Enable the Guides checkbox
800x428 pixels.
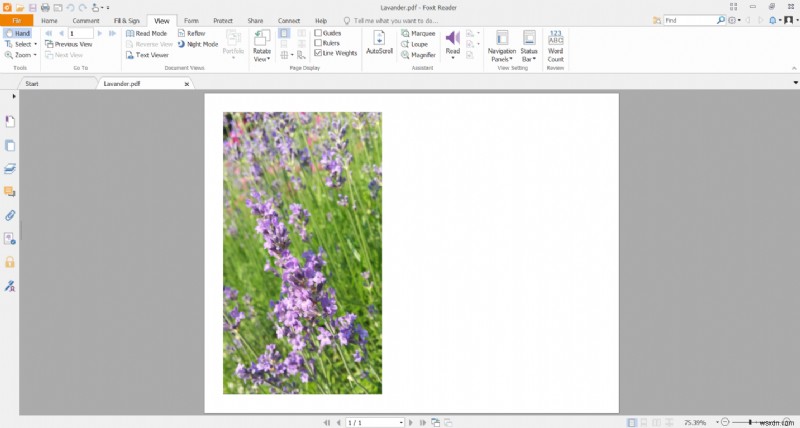[318, 33]
